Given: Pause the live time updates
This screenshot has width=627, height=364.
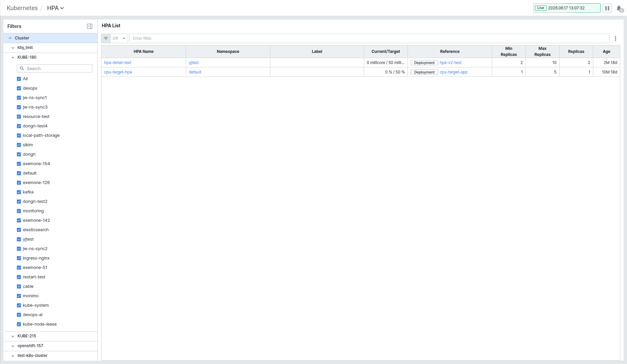Looking at the screenshot, I should point(607,8).
